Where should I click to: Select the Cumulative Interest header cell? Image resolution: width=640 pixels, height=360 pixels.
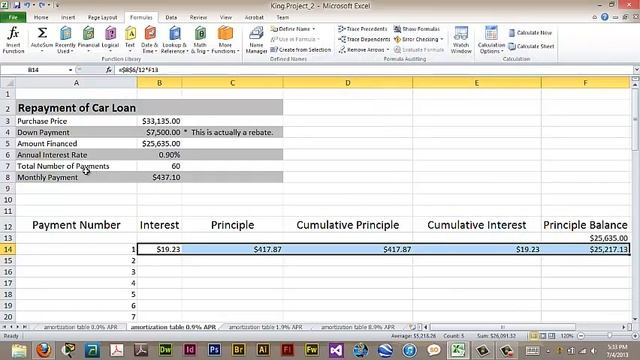(x=477, y=225)
